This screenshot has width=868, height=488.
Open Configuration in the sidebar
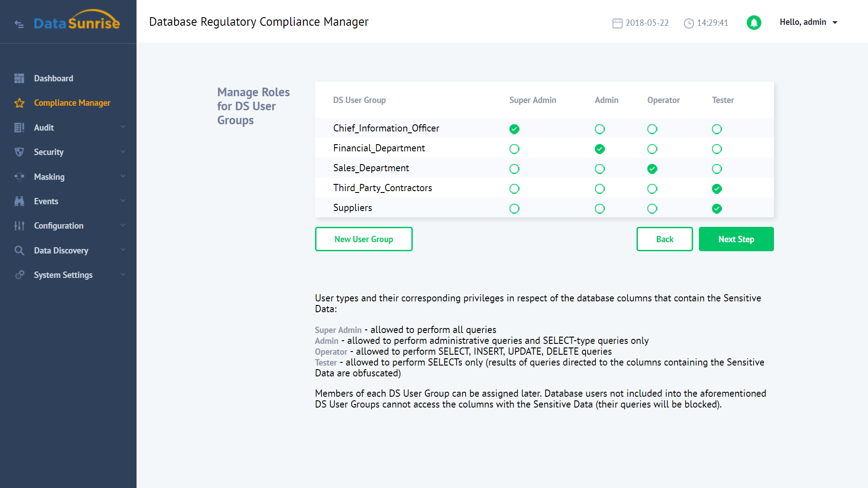point(59,226)
